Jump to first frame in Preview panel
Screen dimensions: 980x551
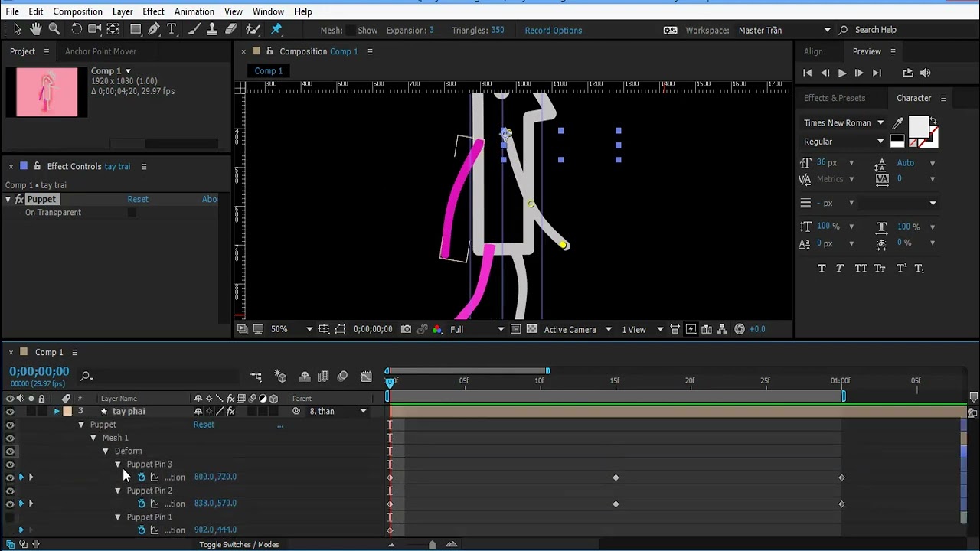(x=807, y=73)
